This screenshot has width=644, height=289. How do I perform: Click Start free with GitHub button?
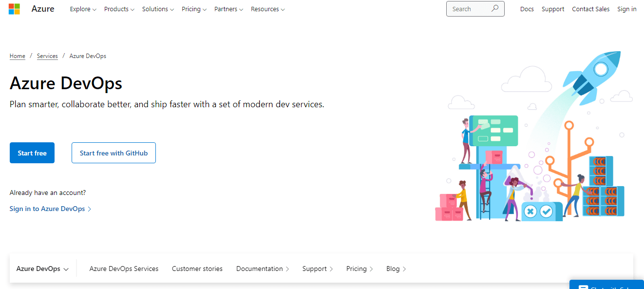pos(114,153)
